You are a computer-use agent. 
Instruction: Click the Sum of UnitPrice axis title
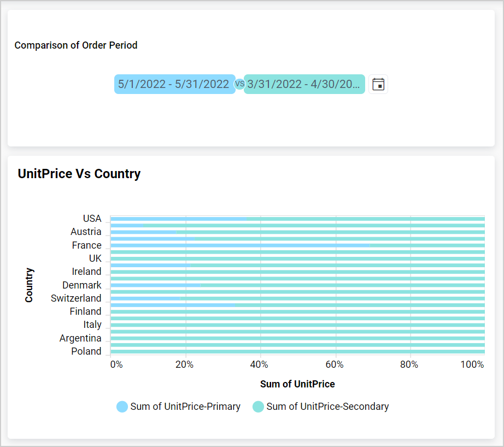[x=297, y=384]
